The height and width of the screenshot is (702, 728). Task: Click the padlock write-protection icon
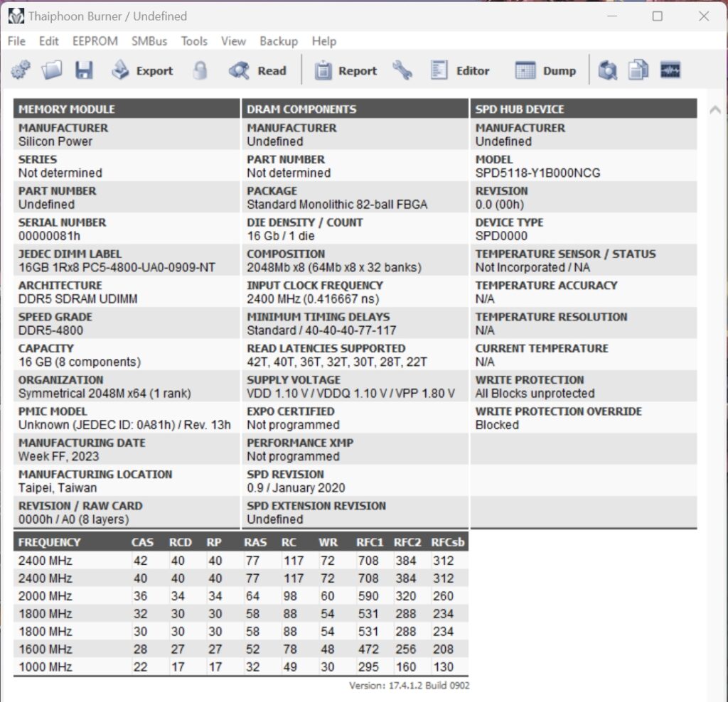(x=200, y=70)
